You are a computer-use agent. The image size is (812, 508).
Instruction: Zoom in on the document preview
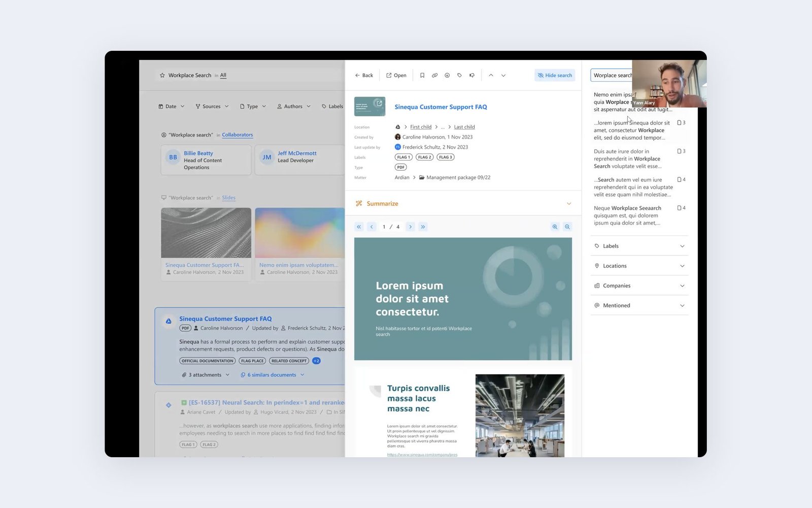[555, 227]
